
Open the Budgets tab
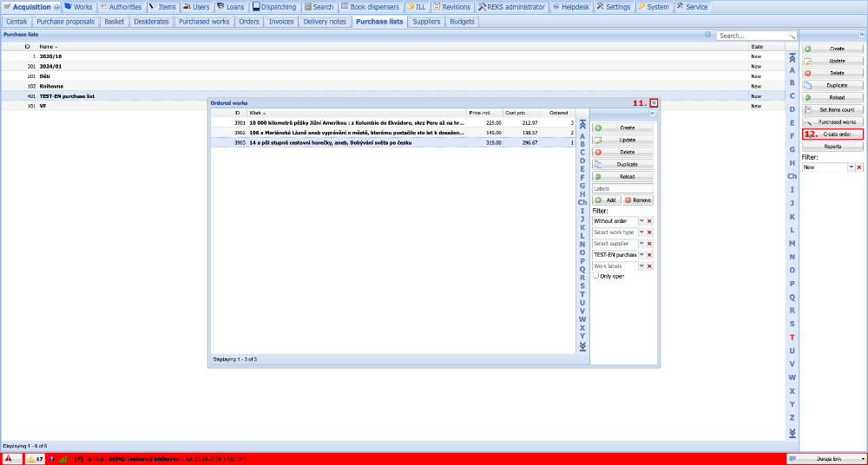pyautogui.click(x=461, y=22)
